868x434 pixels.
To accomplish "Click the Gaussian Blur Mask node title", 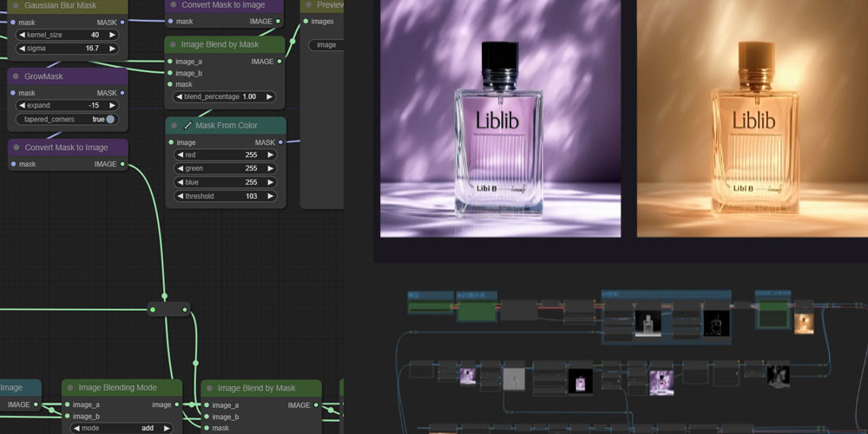I will (x=61, y=5).
